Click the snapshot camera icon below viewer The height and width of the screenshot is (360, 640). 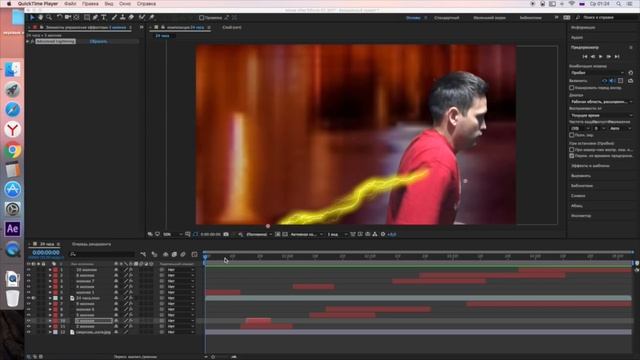pyautogui.click(x=226, y=234)
